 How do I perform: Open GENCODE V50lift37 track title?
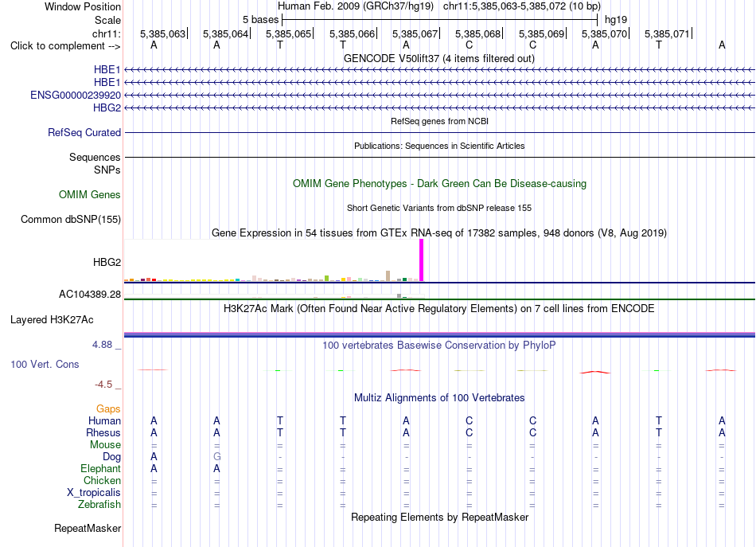tap(438, 58)
